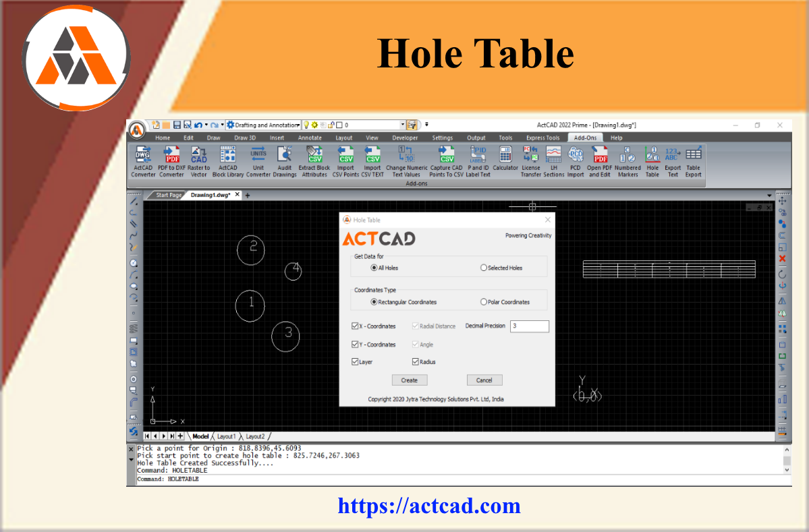Switch to the Start Page tab
The image size is (809, 532).
click(169, 195)
